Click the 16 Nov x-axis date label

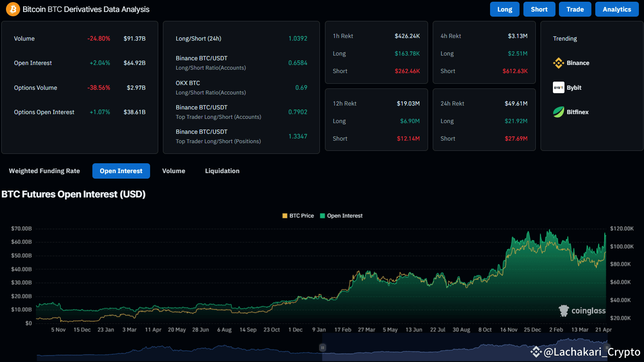tap(509, 330)
